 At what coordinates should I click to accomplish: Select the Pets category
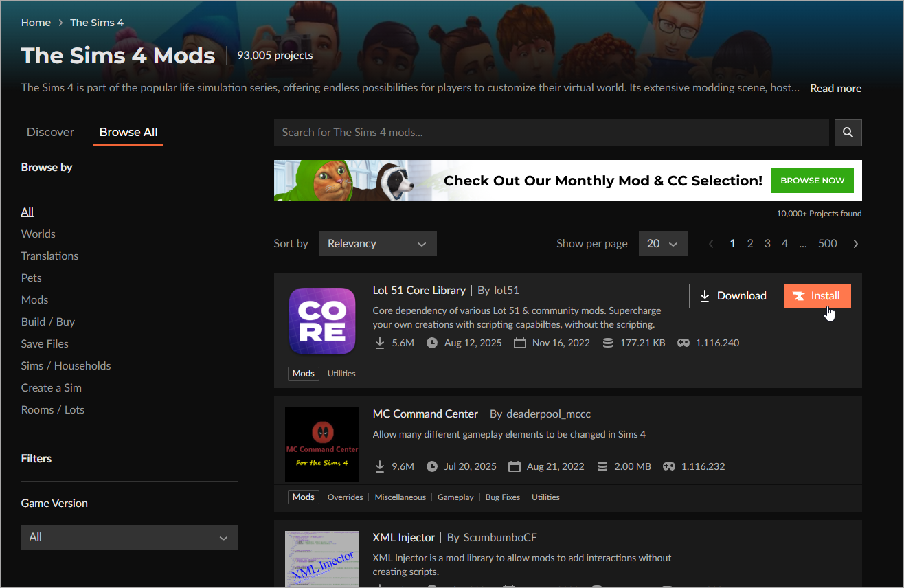(x=32, y=278)
